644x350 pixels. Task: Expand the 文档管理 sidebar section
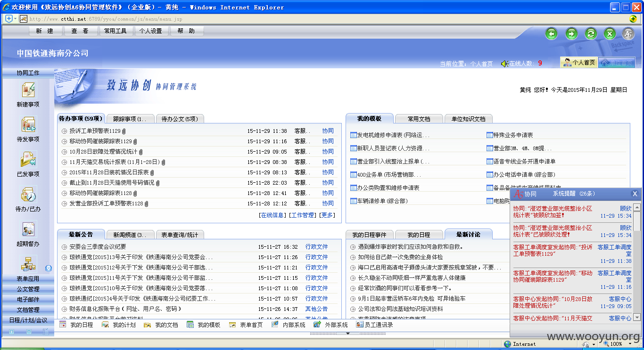(x=28, y=310)
